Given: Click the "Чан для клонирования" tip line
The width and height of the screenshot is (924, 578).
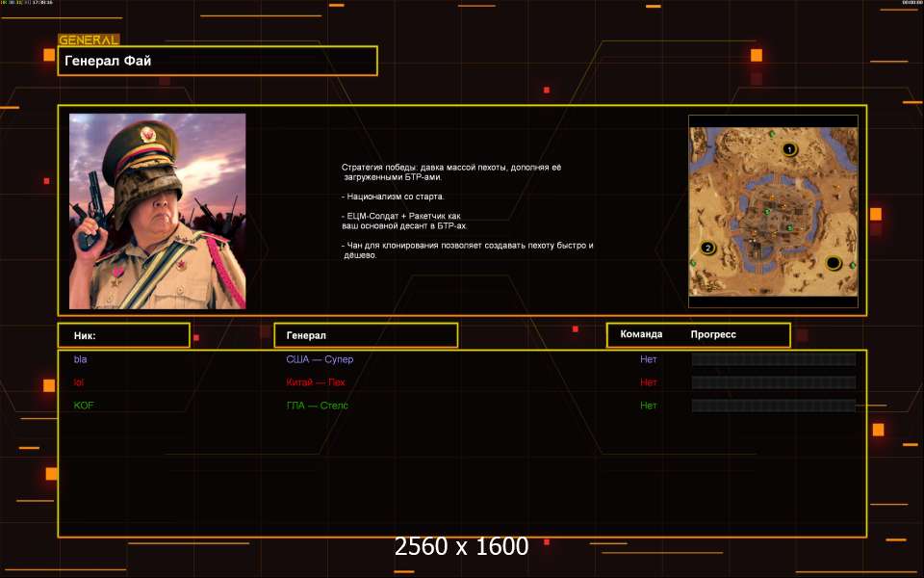Looking at the screenshot, I should (x=468, y=250).
